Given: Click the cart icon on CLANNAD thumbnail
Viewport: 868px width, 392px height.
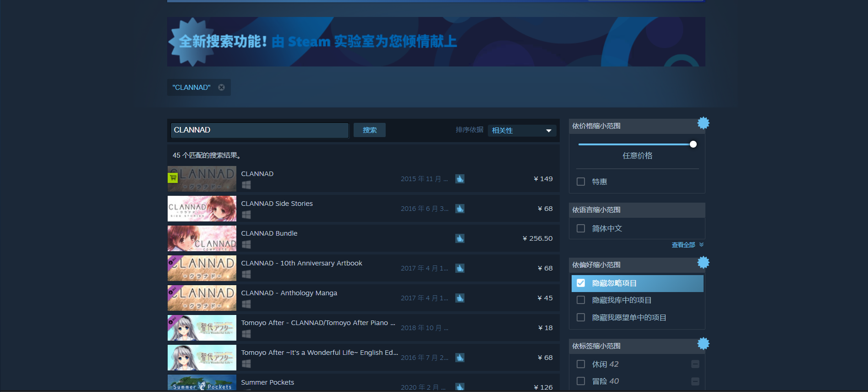Looking at the screenshot, I should coord(173,178).
